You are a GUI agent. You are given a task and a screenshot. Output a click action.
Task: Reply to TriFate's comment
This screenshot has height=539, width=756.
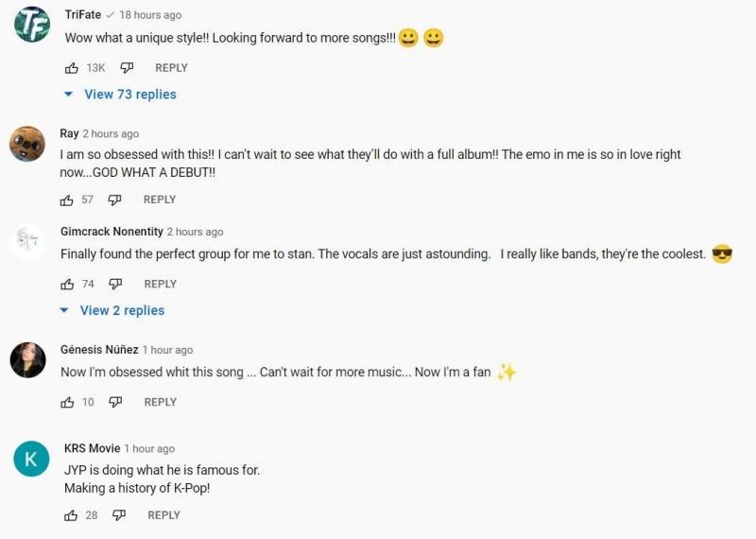(x=171, y=68)
